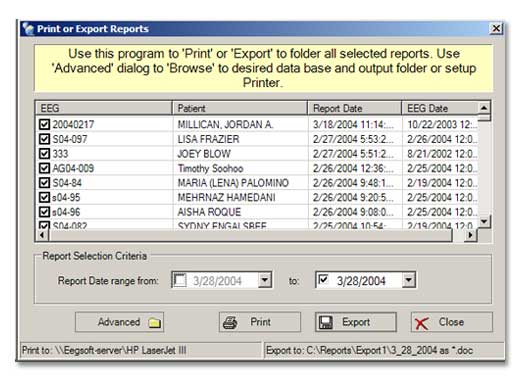This screenshot has height=380, width=520.
Task: Uncheck the 20040217 EEG row checkbox
Action: [44, 124]
